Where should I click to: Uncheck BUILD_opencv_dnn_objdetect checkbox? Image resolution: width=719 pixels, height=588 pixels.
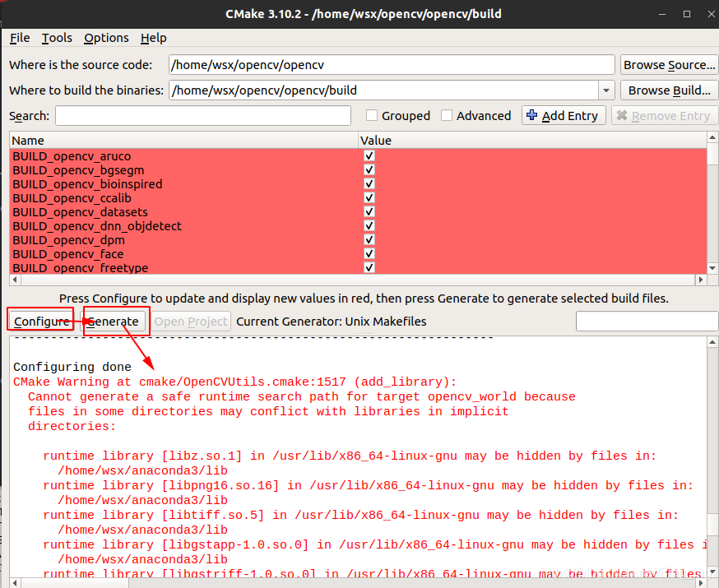pyautogui.click(x=369, y=225)
